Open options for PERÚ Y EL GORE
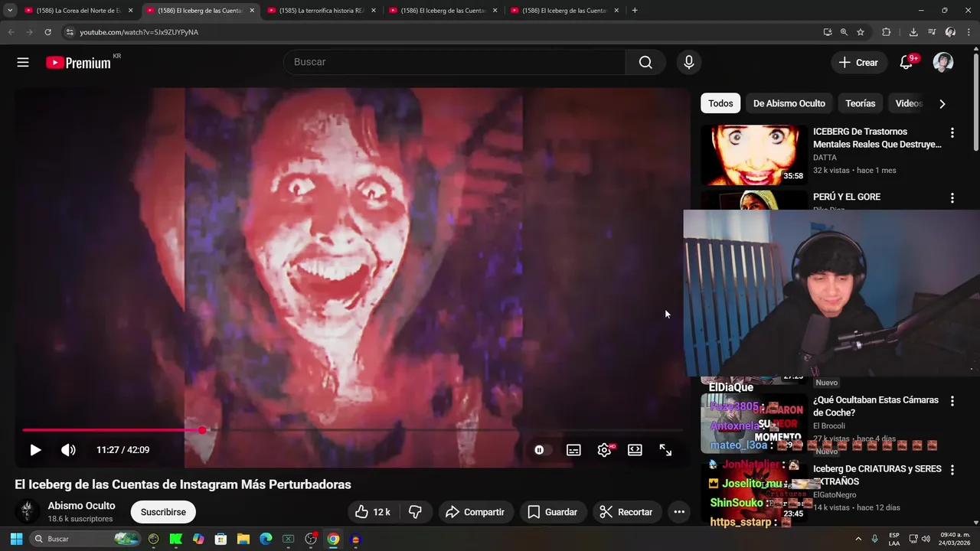Image resolution: width=980 pixels, height=551 pixels. tap(952, 197)
